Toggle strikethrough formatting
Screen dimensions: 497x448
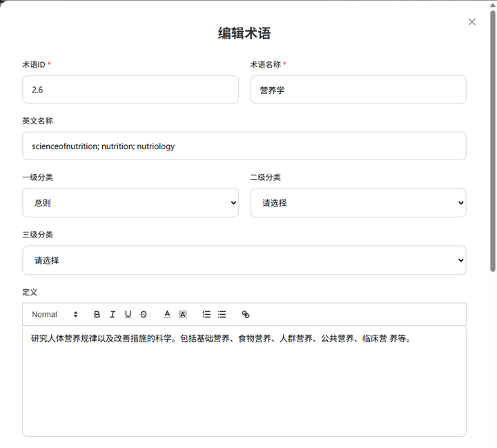[144, 314]
